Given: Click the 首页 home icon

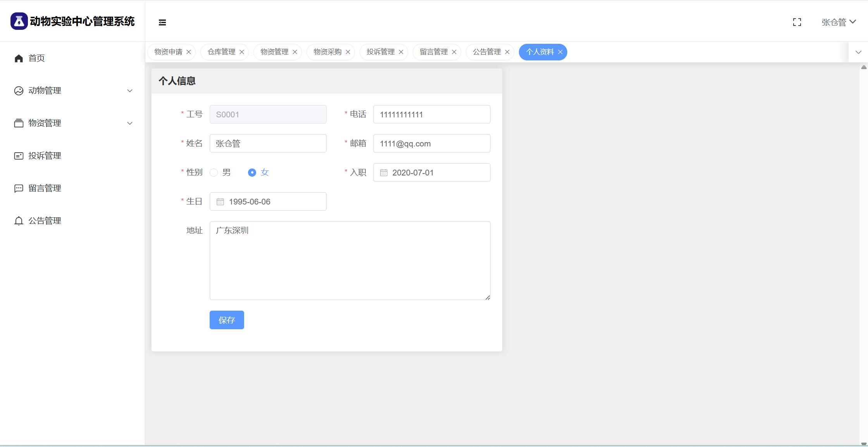Looking at the screenshot, I should pos(19,58).
